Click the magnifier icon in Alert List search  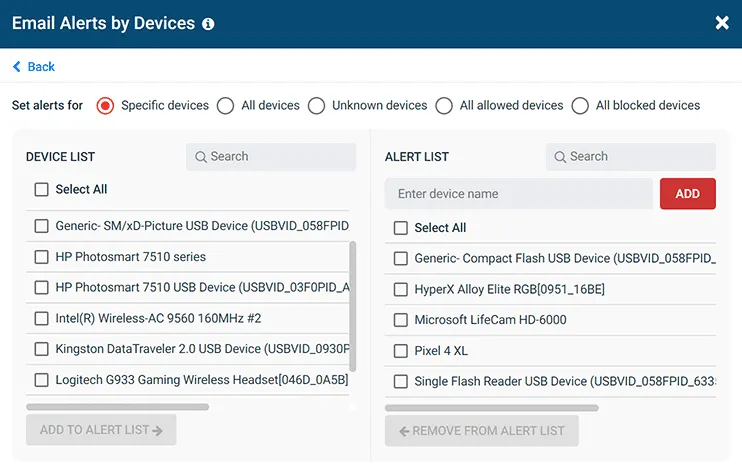tap(560, 157)
